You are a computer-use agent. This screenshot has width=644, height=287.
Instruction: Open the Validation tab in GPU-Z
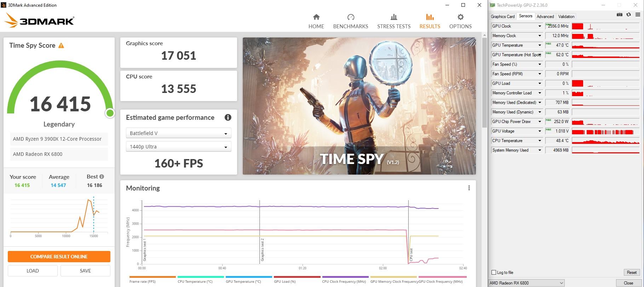click(x=566, y=17)
